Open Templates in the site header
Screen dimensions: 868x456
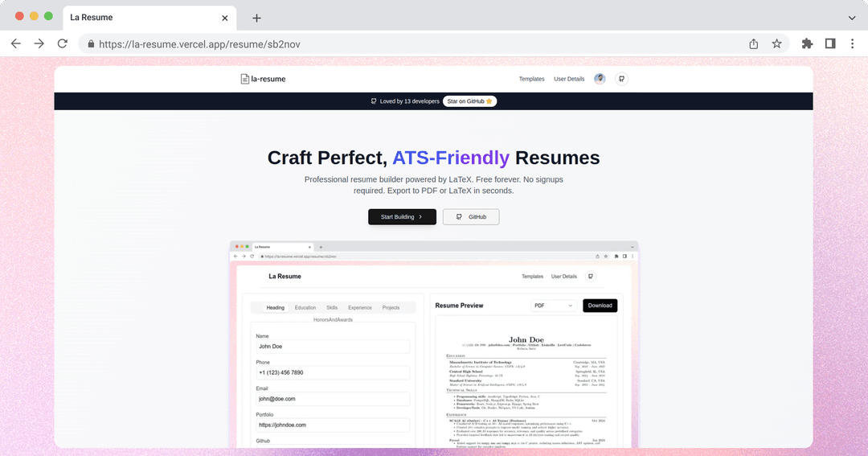[x=531, y=79]
